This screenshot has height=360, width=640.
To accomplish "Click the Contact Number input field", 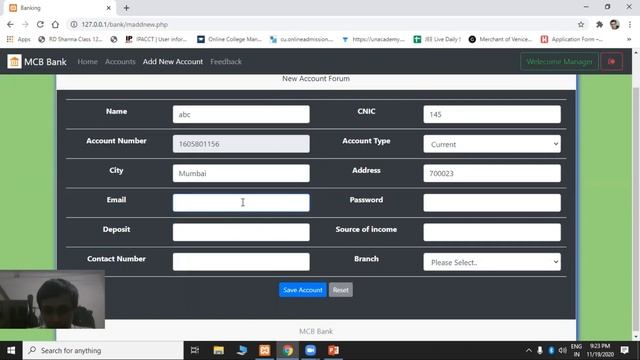I will [241, 262].
